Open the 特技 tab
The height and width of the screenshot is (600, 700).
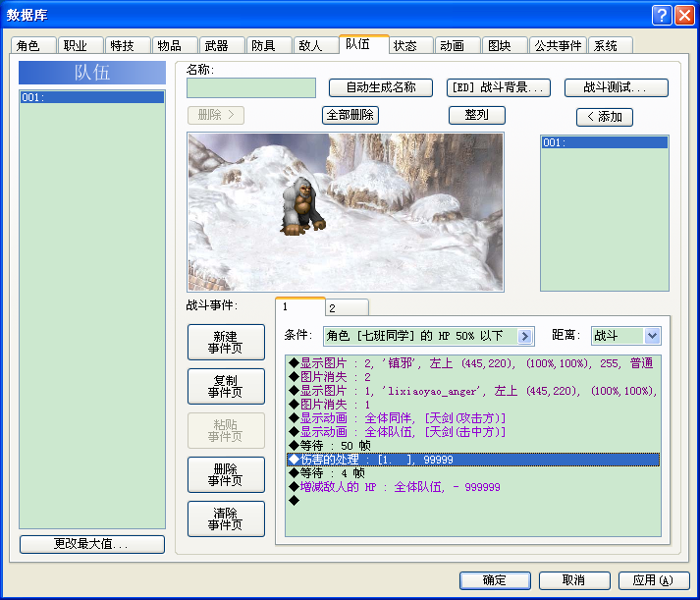pyautogui.click(x=128, y=45)
